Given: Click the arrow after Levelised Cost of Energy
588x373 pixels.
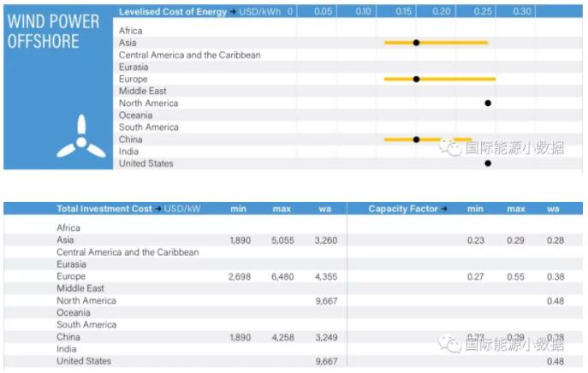Looking at the screenshot, I should (x=233, y=12).
